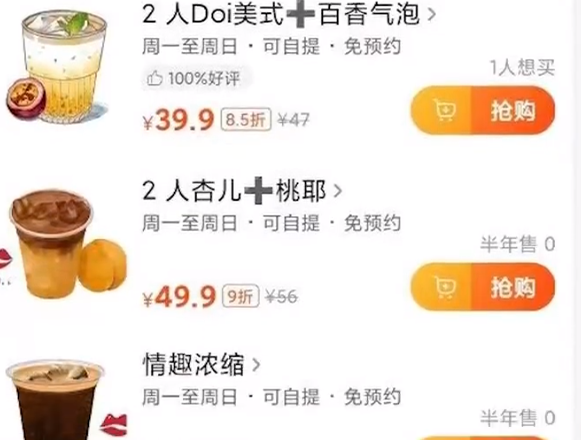View the passion fruit soda drink thumbnail

[57, 66]
